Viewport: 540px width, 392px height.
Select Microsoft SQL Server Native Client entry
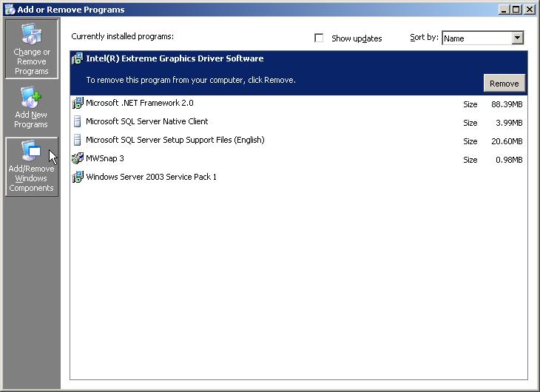[x=146, y=122]
